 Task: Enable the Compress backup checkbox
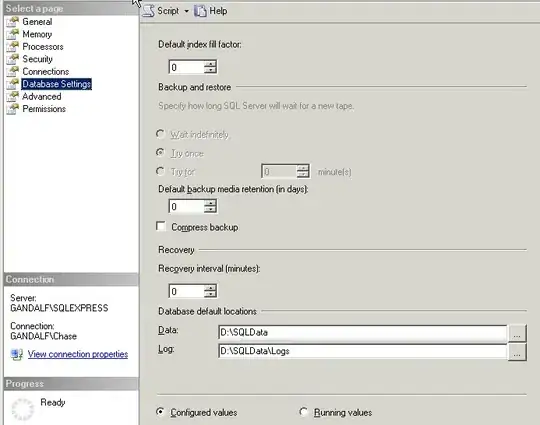[161, 226]
